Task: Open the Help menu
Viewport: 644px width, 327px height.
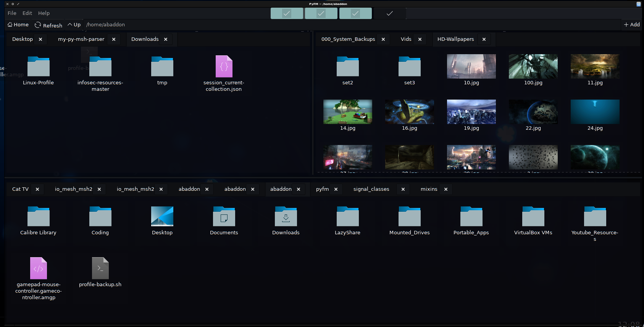Action: (x=44, y=13)
